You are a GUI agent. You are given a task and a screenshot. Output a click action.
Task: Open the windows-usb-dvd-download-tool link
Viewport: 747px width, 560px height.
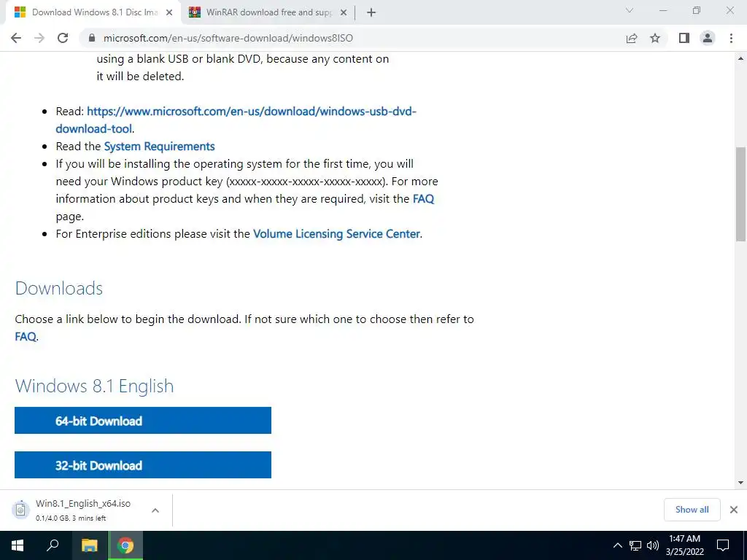click(x=236, y=120)
